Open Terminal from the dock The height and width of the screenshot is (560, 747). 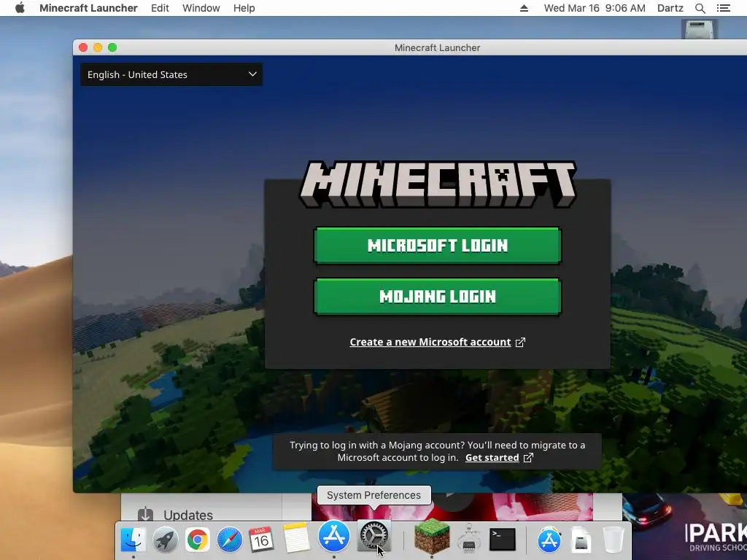pos(503,540)
